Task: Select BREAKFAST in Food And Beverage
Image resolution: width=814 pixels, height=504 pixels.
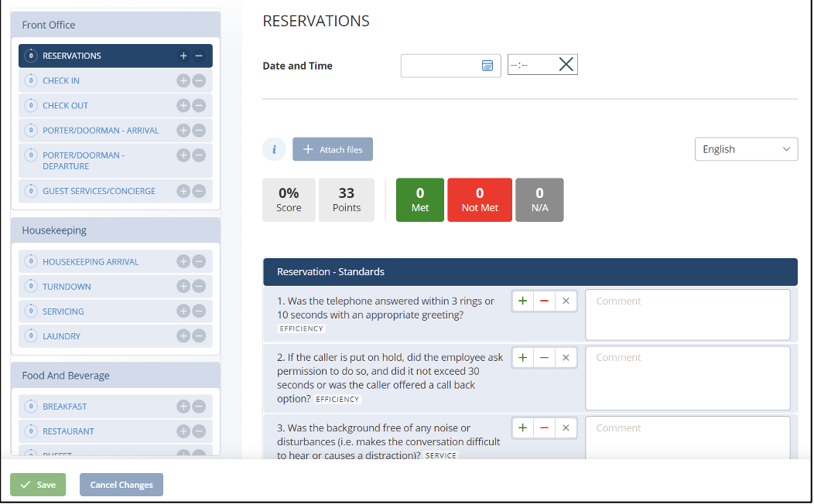Action: coord(65,407)
